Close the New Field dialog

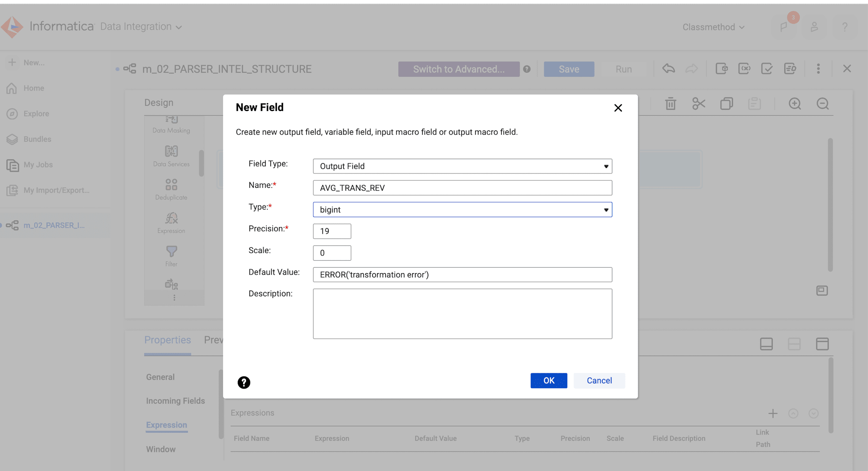618,108
